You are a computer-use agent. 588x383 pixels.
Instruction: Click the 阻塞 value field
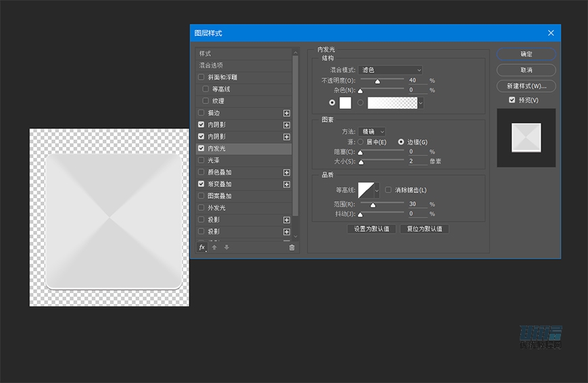tap(418, 152)
